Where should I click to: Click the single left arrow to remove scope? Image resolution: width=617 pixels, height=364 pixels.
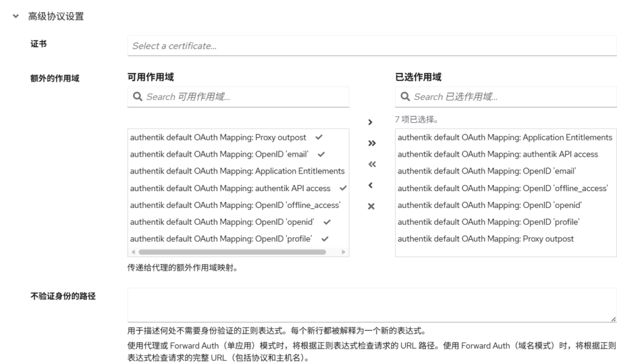pos(372,184)
